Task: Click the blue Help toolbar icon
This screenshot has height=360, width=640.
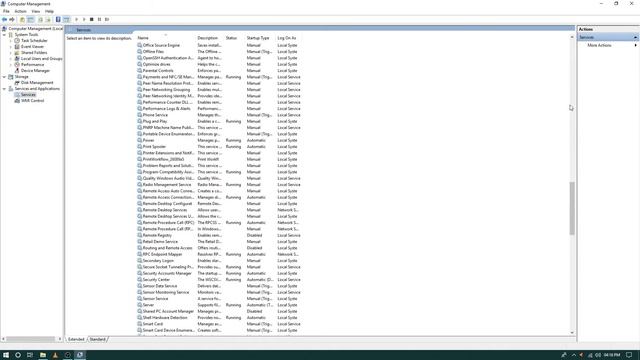Action: click(x=58, y=20)
